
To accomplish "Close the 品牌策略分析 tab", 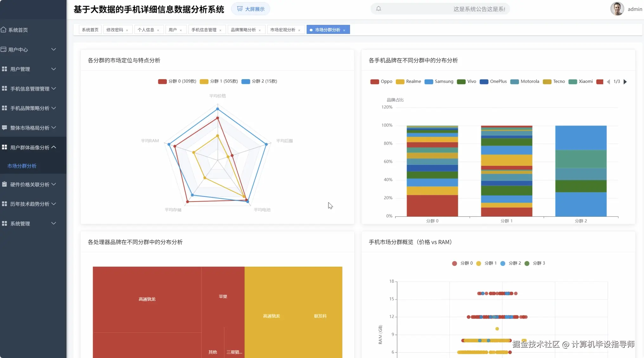I will pos(260,30).
